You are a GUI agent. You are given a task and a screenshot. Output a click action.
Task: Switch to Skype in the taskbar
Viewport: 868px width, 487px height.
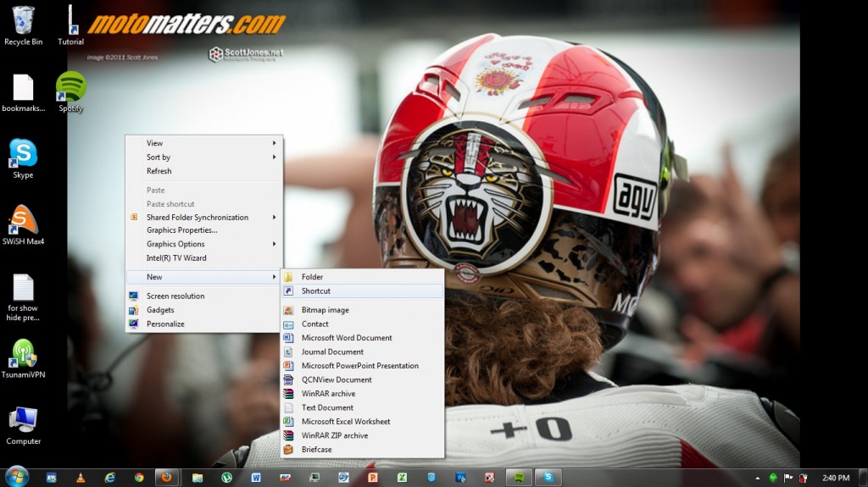coord(548,477)
